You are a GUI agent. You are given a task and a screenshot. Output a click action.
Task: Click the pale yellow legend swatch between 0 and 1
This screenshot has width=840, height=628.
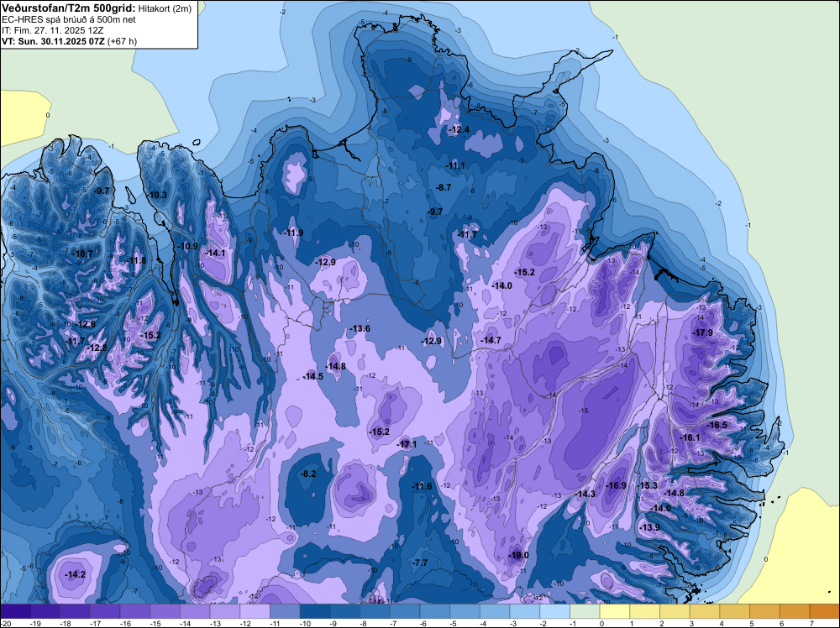(x=615, y=611)
